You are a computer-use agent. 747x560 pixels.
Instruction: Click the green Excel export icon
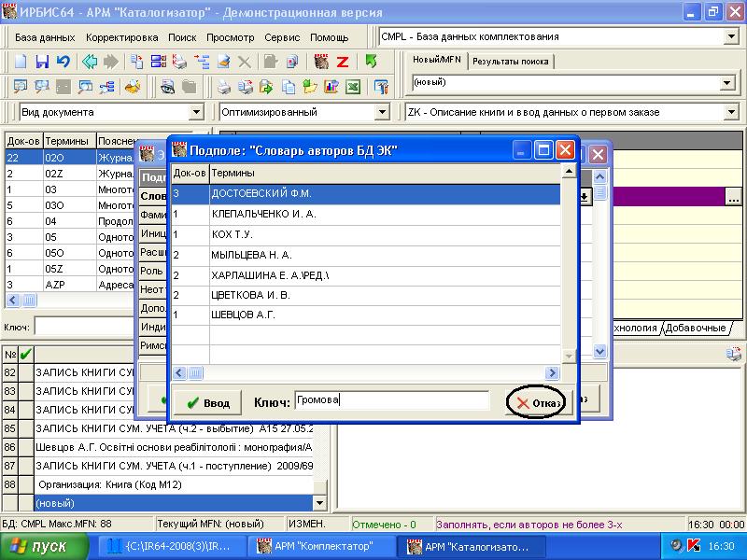[x=353, y=88]
